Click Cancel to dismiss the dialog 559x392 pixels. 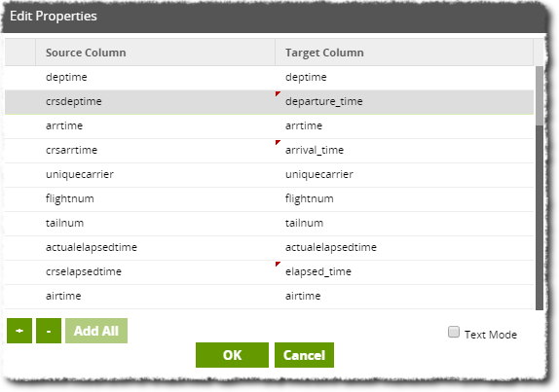pos(304,355)
